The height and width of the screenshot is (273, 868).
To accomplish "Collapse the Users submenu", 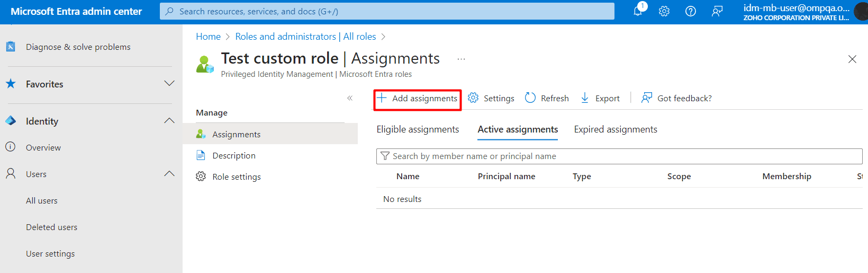I will [x=169, y=174].
